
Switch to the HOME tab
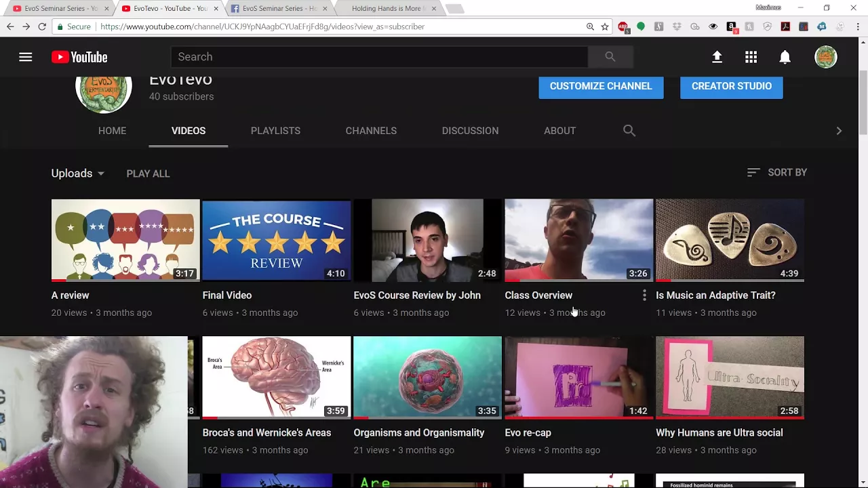point(112,131)
